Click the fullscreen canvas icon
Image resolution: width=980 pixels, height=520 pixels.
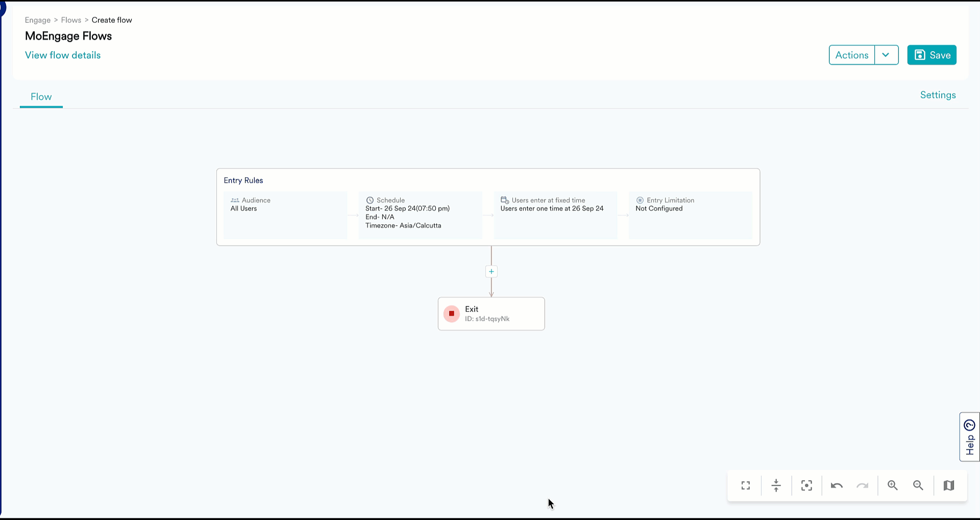[x=746, y=486]
